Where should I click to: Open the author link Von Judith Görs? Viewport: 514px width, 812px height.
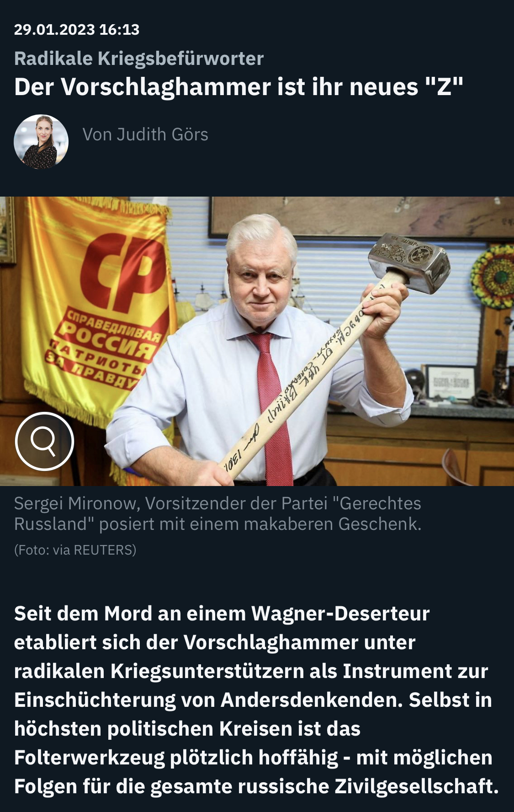tap(145, 134)
